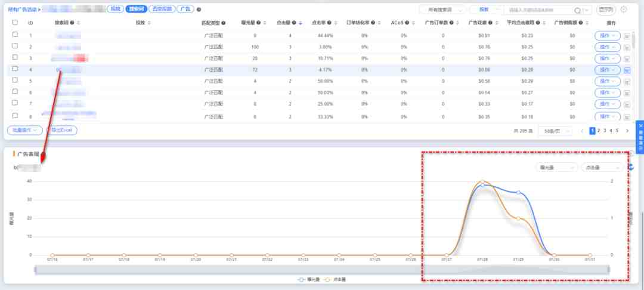This screenshot has width=644, height=290.
Task: Click blue side tab at right edge
Action: (x=640, y=137)
